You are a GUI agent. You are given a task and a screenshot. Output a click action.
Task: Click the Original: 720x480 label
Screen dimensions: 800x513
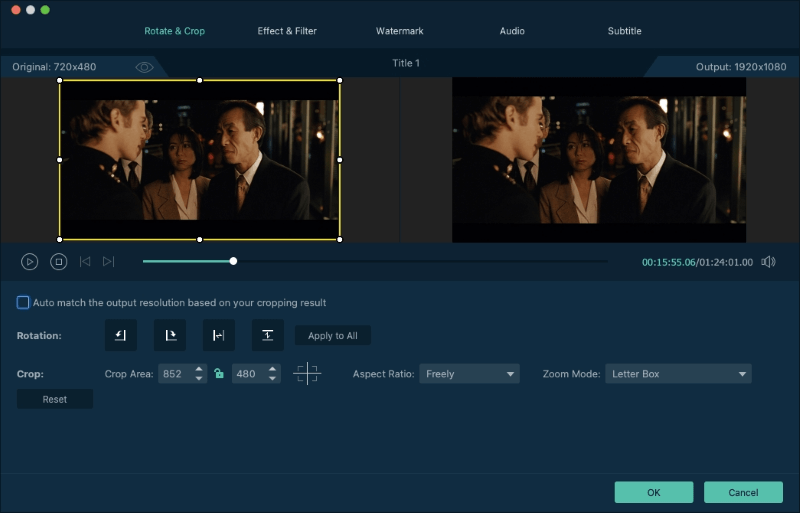pos(54,67)
